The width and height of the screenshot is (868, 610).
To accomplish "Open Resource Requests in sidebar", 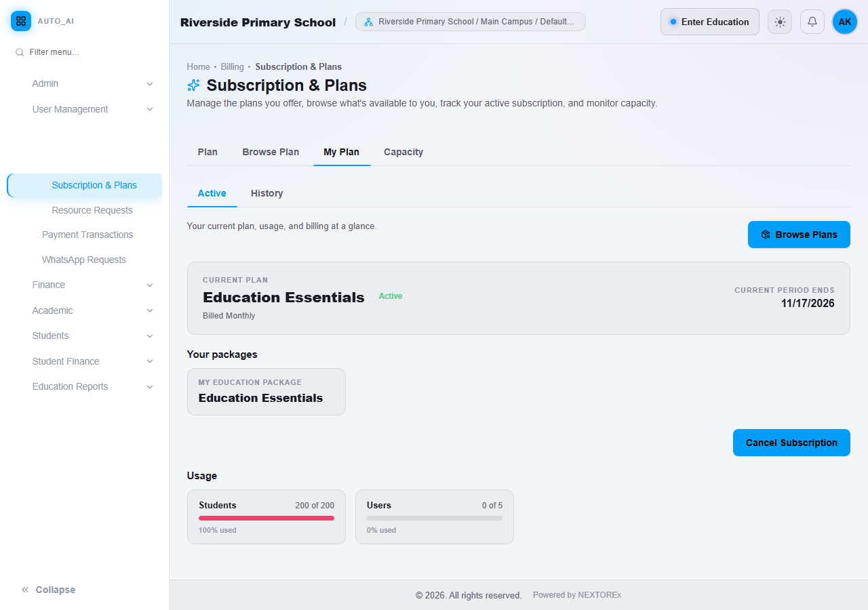I will 92,210.
